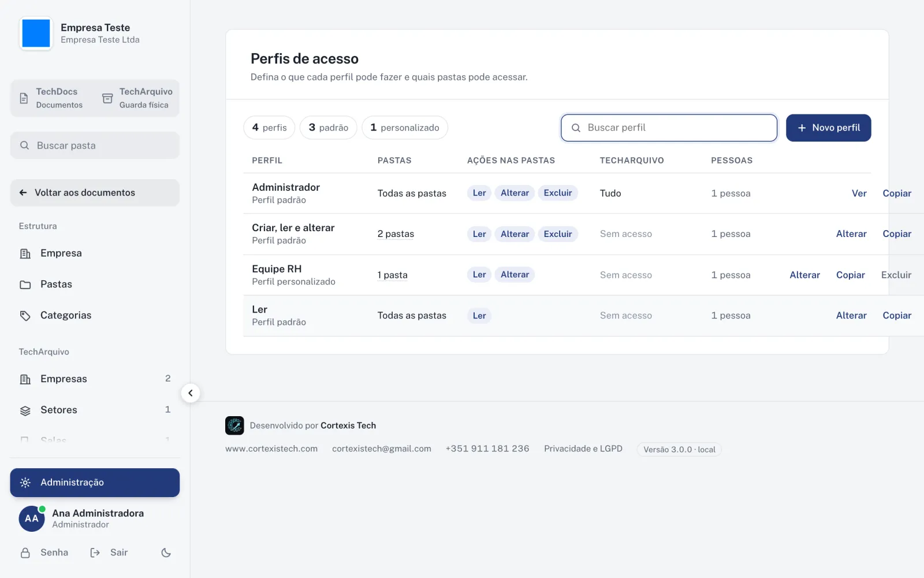
Task: Copy the Equipe RH profile
Action: 851,275
